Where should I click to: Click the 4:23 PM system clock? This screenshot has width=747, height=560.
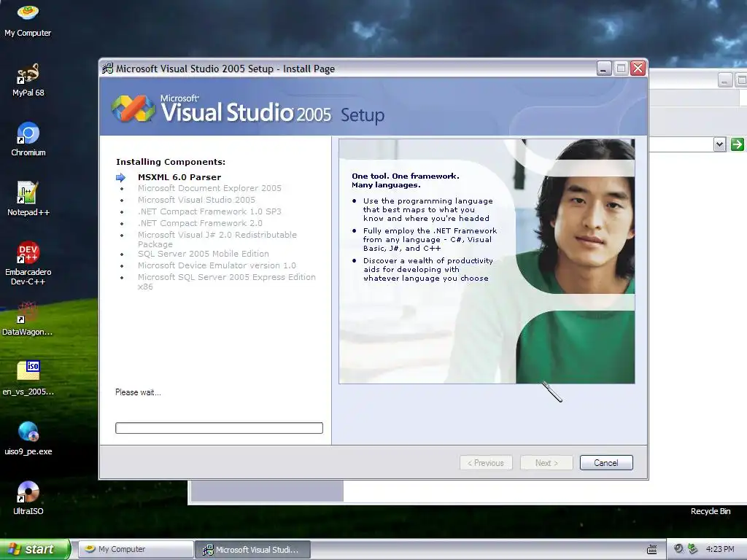pos(719,549)
